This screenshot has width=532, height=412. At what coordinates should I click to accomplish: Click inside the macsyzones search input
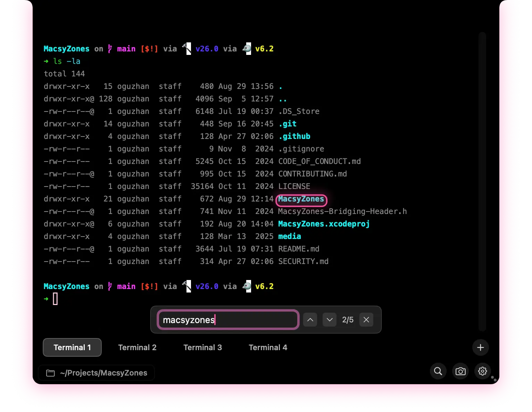tap(227, 320)
